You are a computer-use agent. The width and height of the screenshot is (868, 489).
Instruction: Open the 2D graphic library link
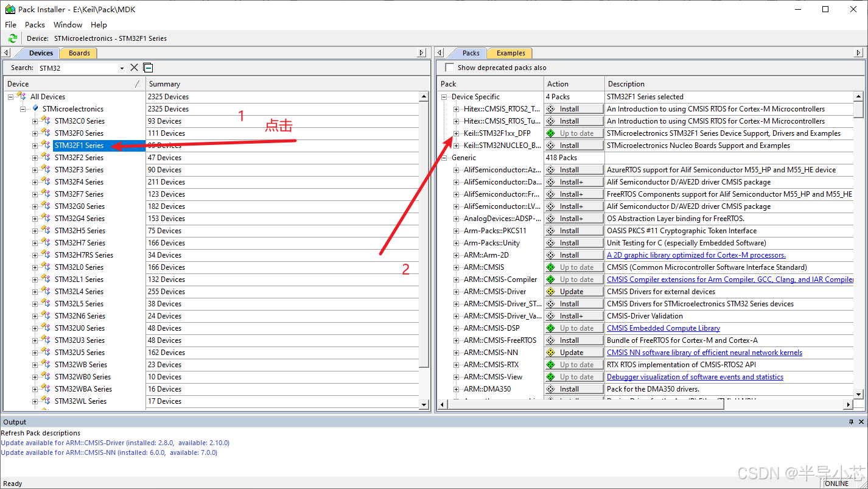click(696, 255)
